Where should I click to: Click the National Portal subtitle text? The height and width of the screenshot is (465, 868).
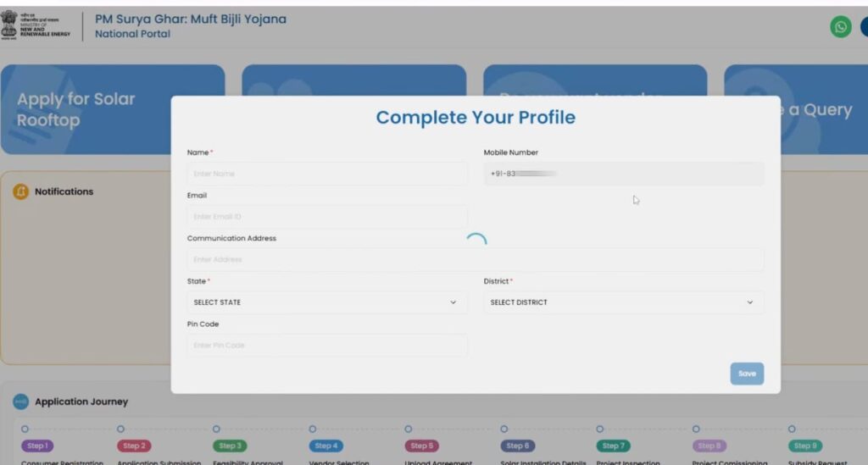tap(132, 34)
